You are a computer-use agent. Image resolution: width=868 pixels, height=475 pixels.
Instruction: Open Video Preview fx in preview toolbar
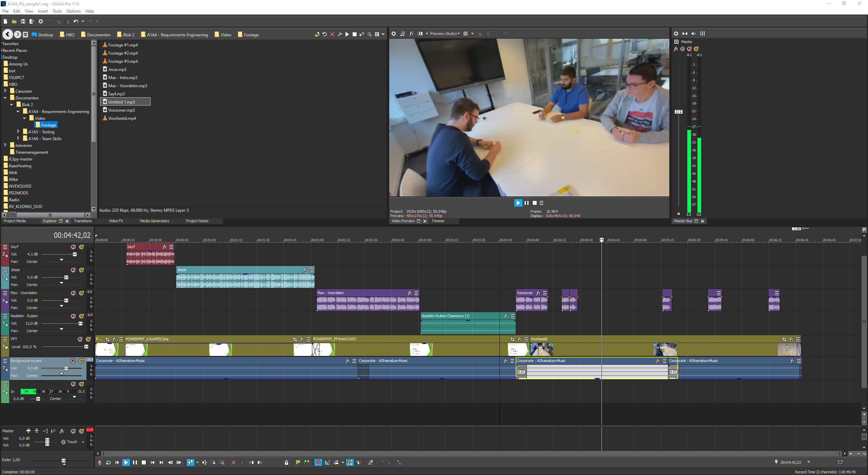(x=411, y=34)
